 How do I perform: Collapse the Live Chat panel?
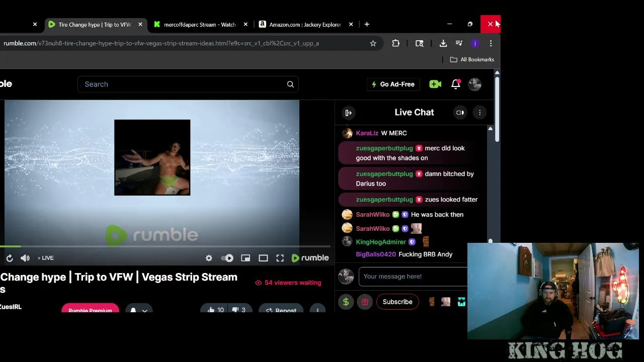[x=348, y=113]
